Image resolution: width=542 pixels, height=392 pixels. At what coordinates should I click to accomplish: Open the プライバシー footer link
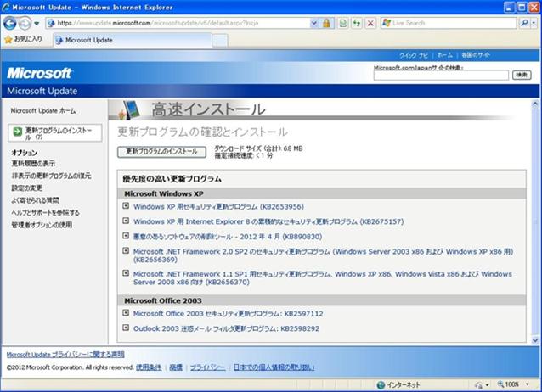(207, 367)
